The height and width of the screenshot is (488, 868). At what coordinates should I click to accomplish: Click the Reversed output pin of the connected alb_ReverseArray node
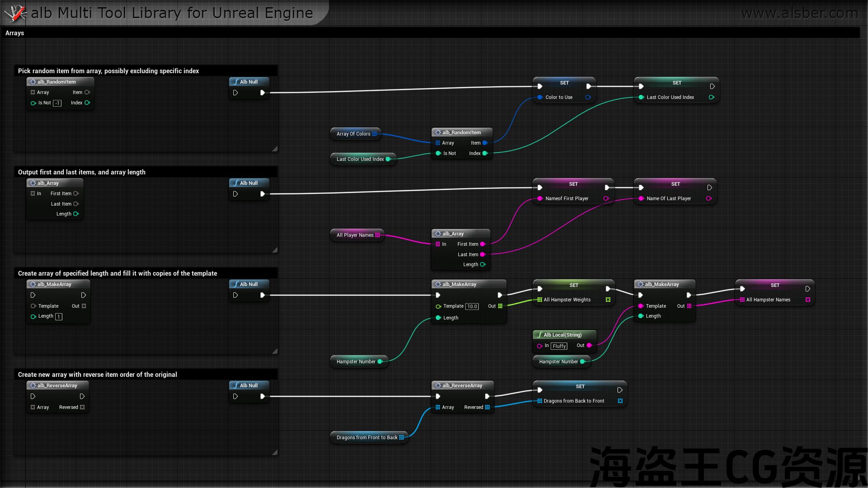tap(487, 407)
